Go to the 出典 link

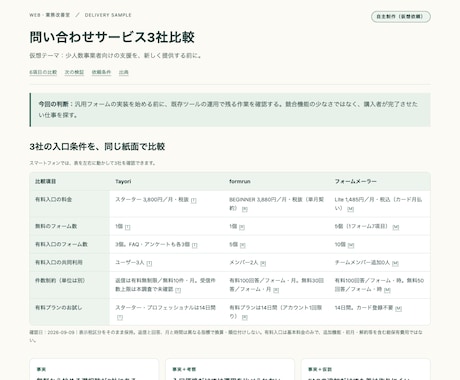pos(124,72)
